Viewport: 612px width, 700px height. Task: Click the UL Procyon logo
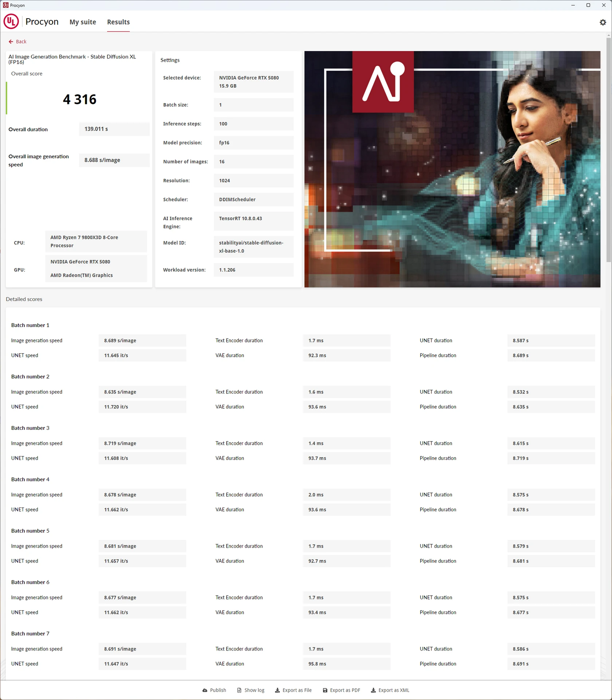tap(11, 22)
